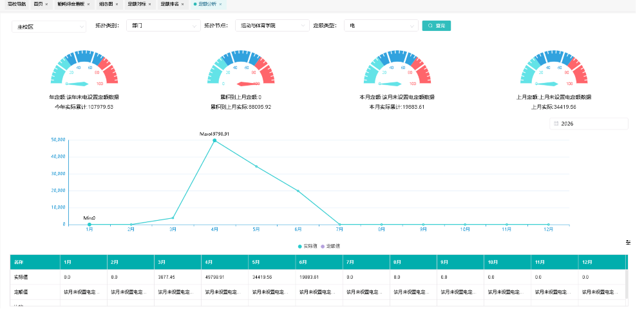Select the 定额分析 tab
This screenshot has width=644, height=309.
[207, 4]
